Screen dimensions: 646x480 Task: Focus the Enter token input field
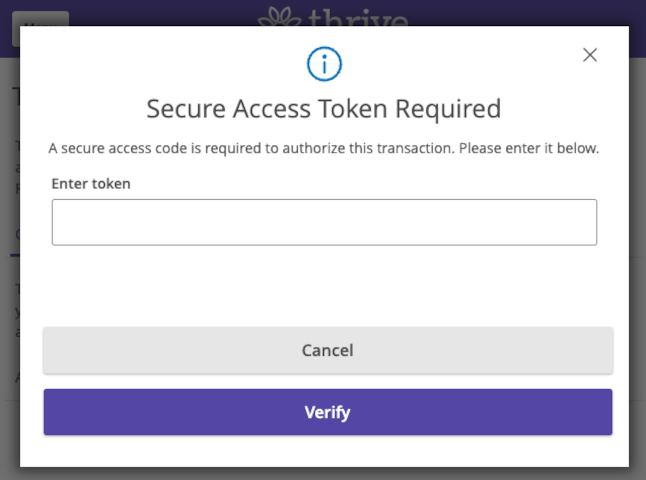point(324,222)
